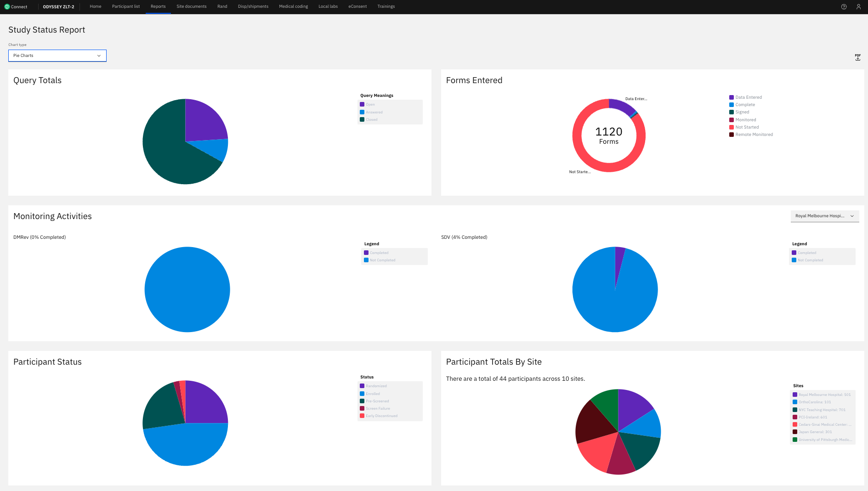Toggle the Open query legend item
The image size is (868, 491).
pos(367,105)
